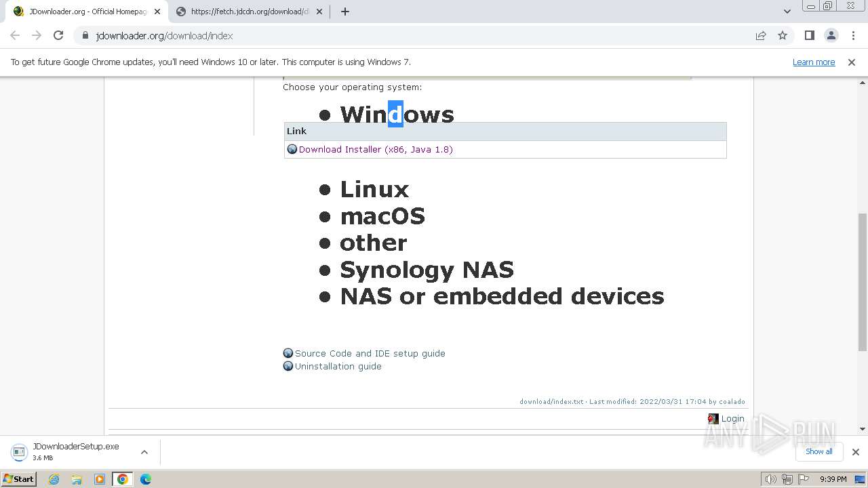Click the globe icon beside Download Installer
This screenshot has width=868, height=488.
[x=292, y=149]
